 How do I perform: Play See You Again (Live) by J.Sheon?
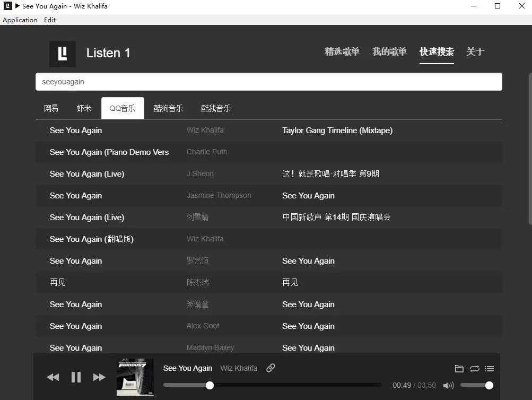(x=87, y=173)
